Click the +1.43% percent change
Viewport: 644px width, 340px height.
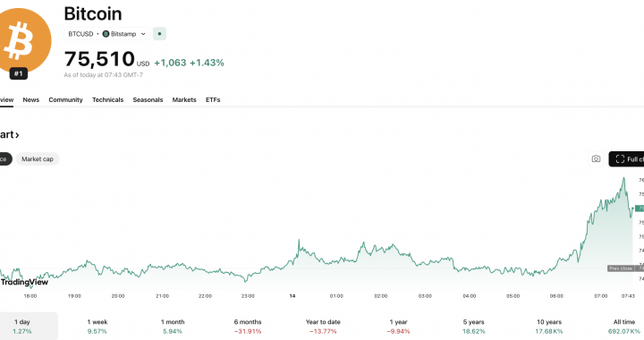(x=207, y=63)
